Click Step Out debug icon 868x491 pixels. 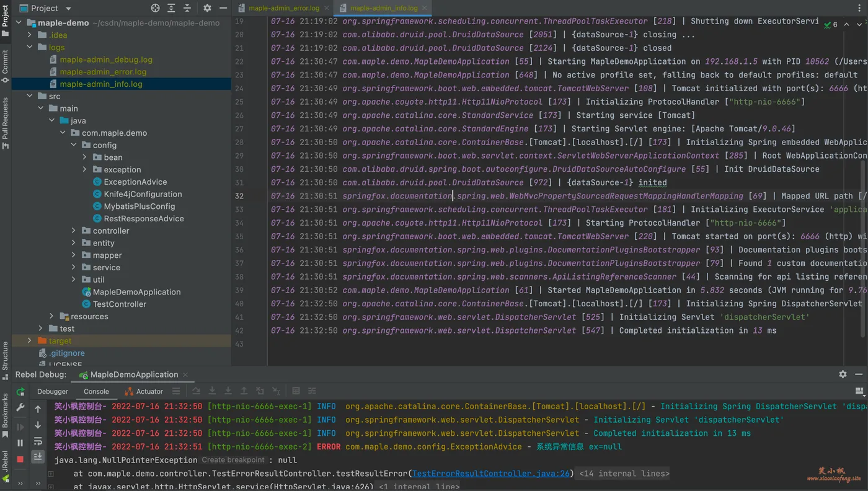pyautogui.click(x=244, y=391)
